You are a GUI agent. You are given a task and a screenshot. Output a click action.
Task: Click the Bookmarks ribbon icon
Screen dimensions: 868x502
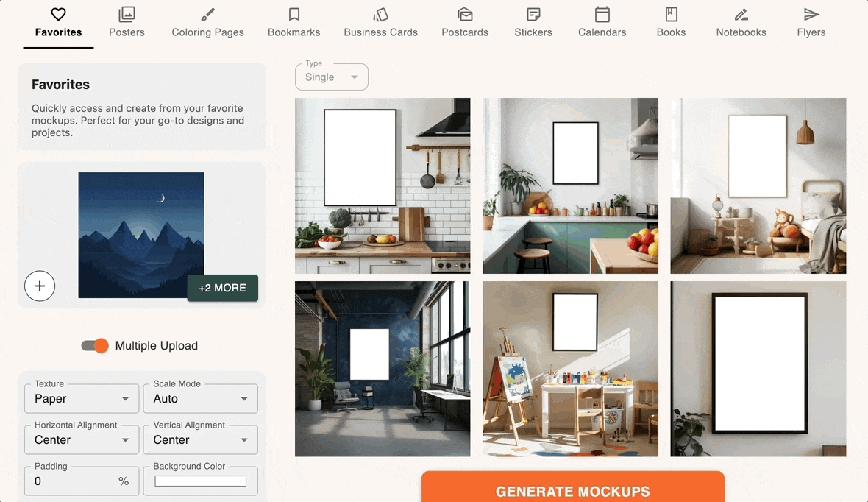(x=294, y=14)
